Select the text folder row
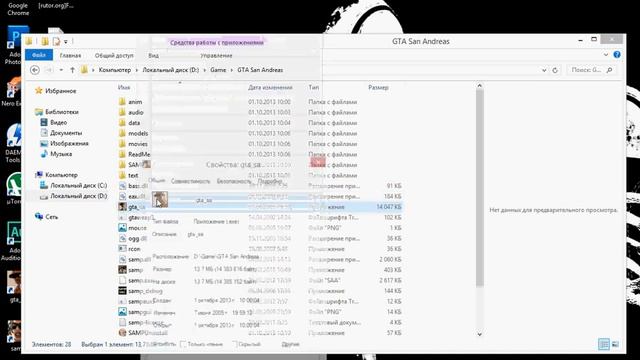The height and width of the screenshot is (360, 640). pyautogui.click(x=260, y=175)
